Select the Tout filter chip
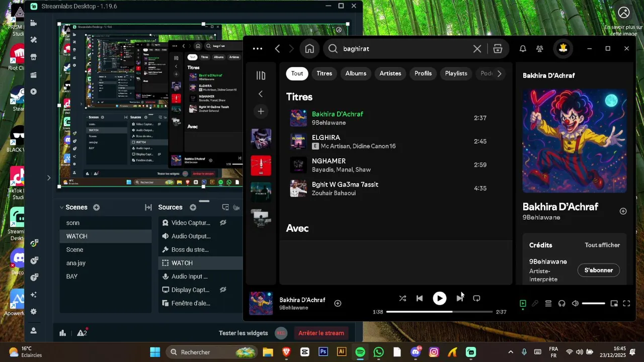This screenshot has height=362, width=644. click(297, 73)
